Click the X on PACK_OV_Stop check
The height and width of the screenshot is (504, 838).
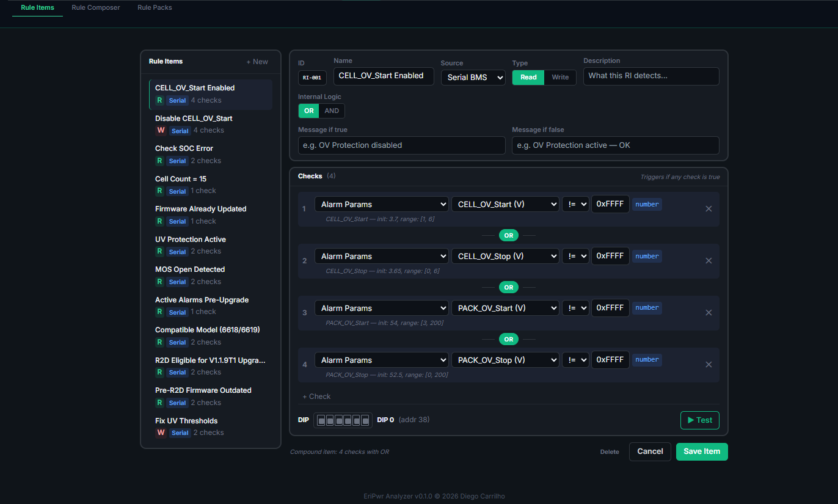pos(709,365)
